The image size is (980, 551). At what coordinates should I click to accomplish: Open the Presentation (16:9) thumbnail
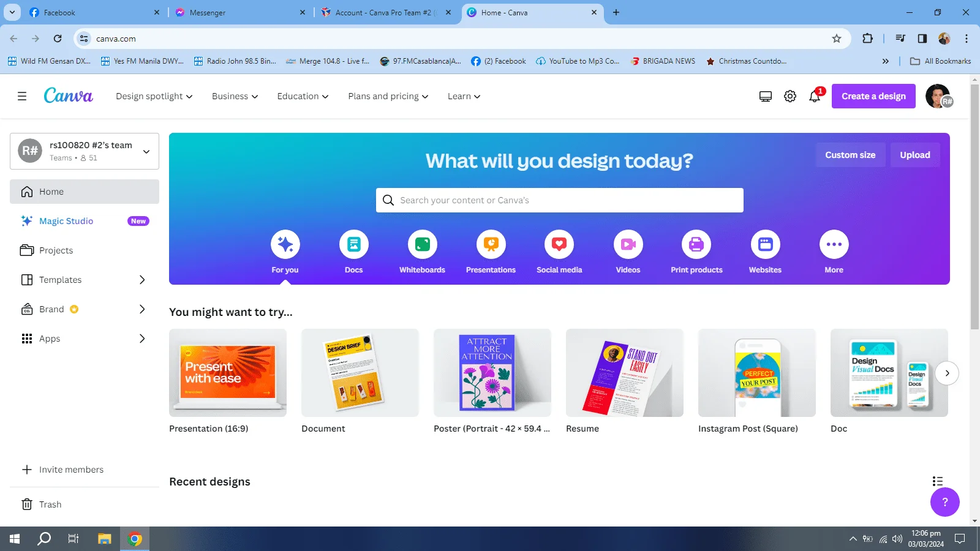tap(228, 373)
